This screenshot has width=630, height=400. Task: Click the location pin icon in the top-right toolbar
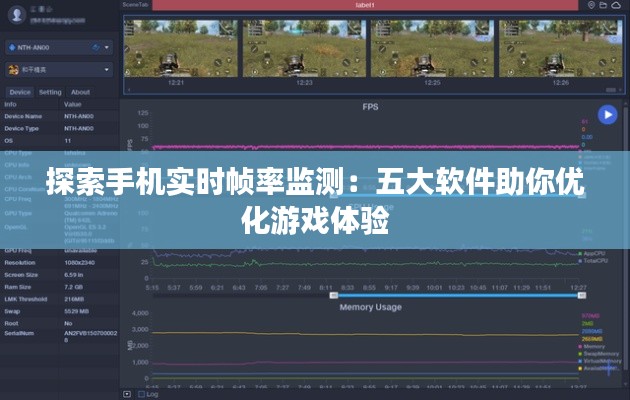coord(591,5)
